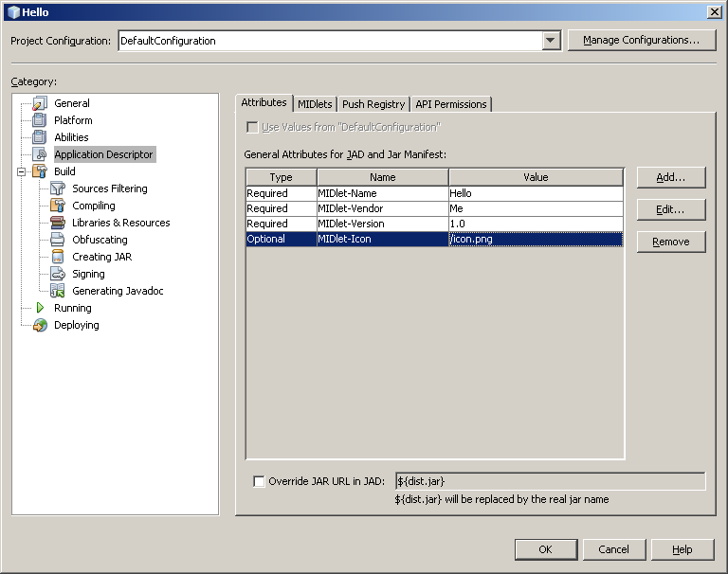728x574 pixels.
Task: Click the Generating Javadoc icon
Action: coord(58,291)
